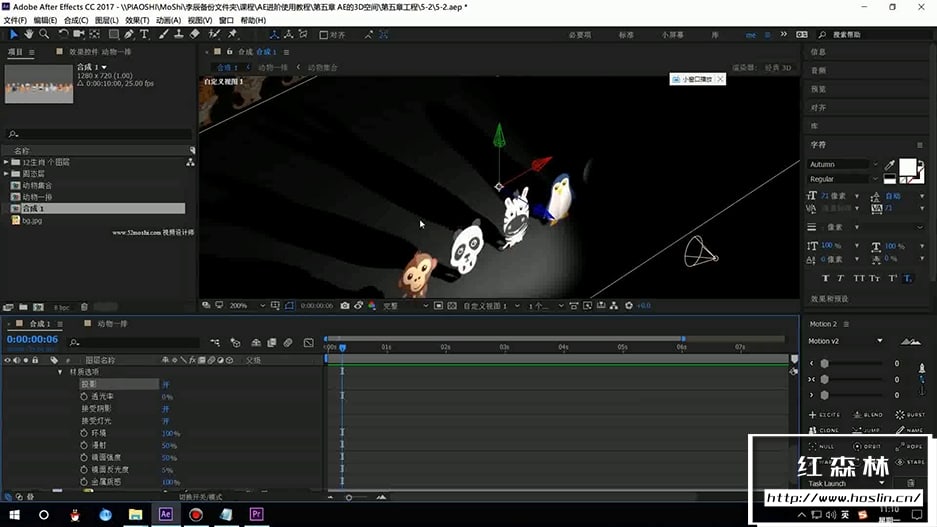Open the 200% magnification dropdown
937x527 pixels.
pos(262,305)
